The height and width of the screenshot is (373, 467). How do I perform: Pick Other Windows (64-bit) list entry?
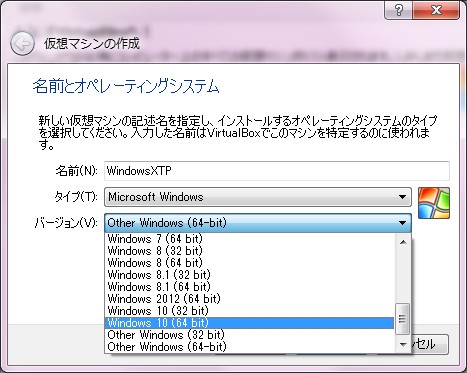(x=249, y=347)
